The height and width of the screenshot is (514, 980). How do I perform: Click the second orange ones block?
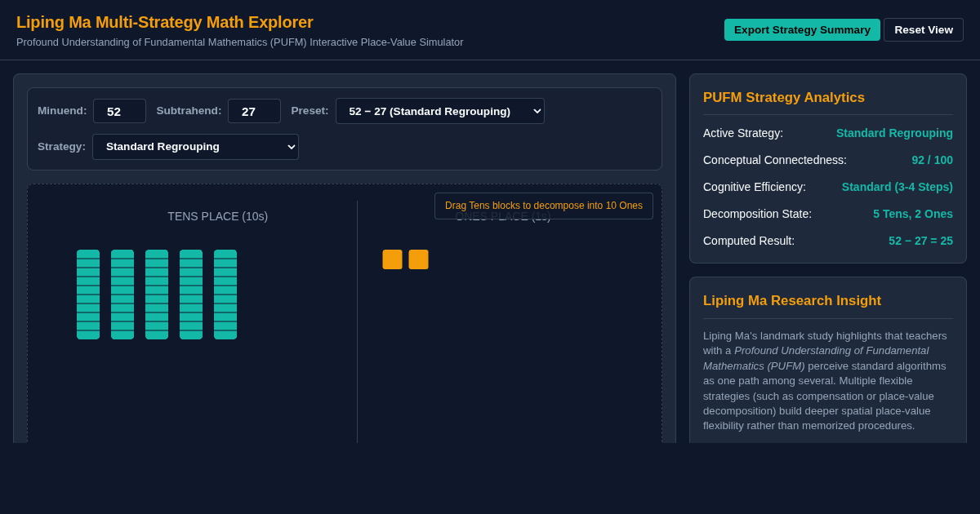point(419,259)
